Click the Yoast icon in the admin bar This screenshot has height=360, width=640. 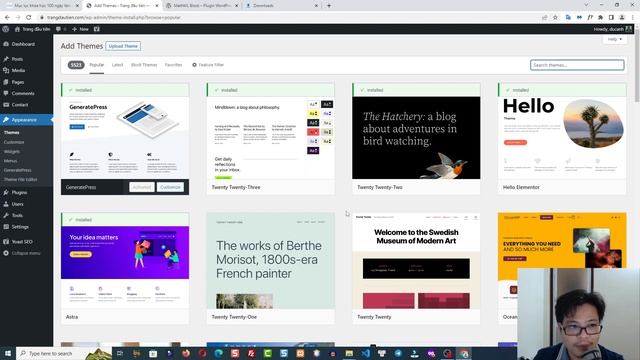[x=97, y=29]
